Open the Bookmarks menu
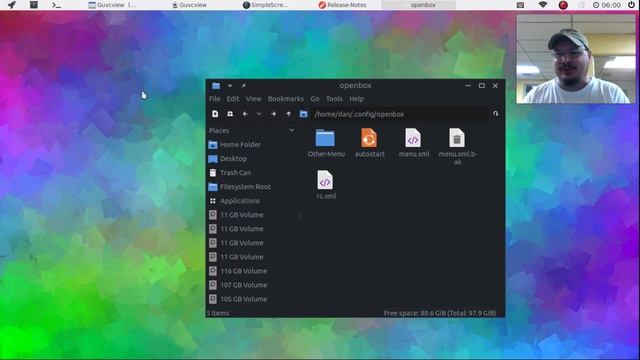This screenshot has height=360, width=640. coord(286,99)
